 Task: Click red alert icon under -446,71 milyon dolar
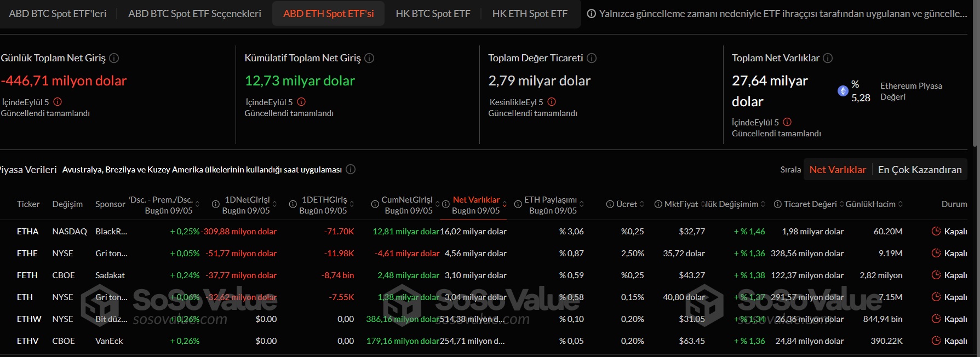pyautogui.click(x=58, y=102)
